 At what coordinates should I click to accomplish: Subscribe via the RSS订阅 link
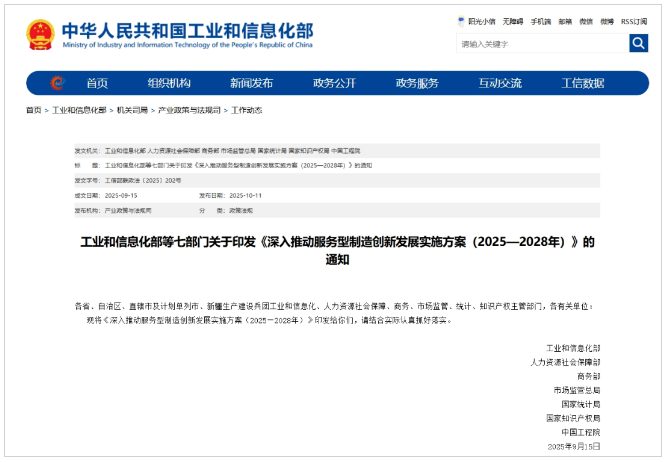(x=634, y=21)
